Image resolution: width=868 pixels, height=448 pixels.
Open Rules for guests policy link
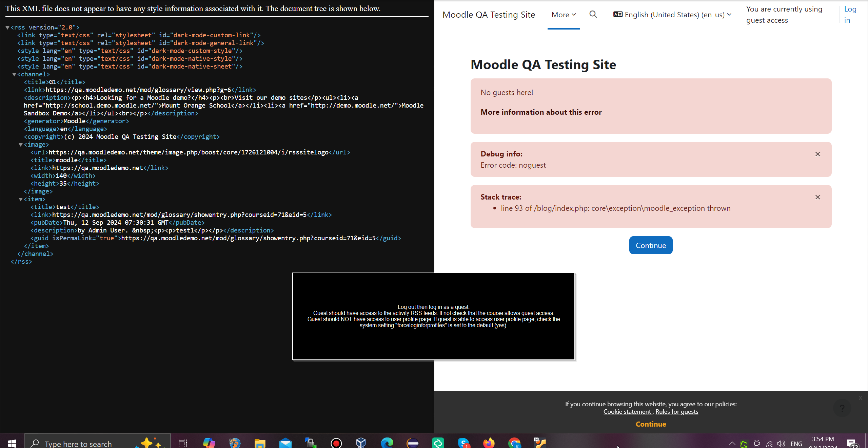point(677,411)
